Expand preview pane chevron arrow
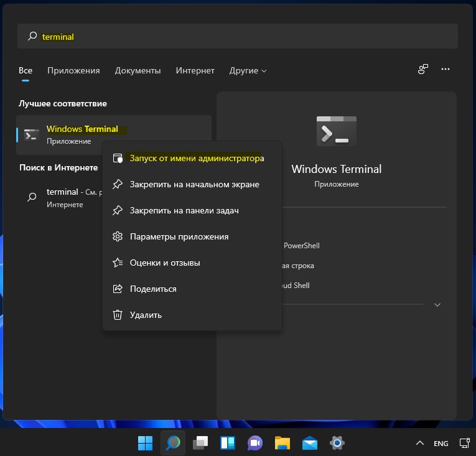Image resolution: width=476 pixels, height=456 pixels. coord(437,305)
